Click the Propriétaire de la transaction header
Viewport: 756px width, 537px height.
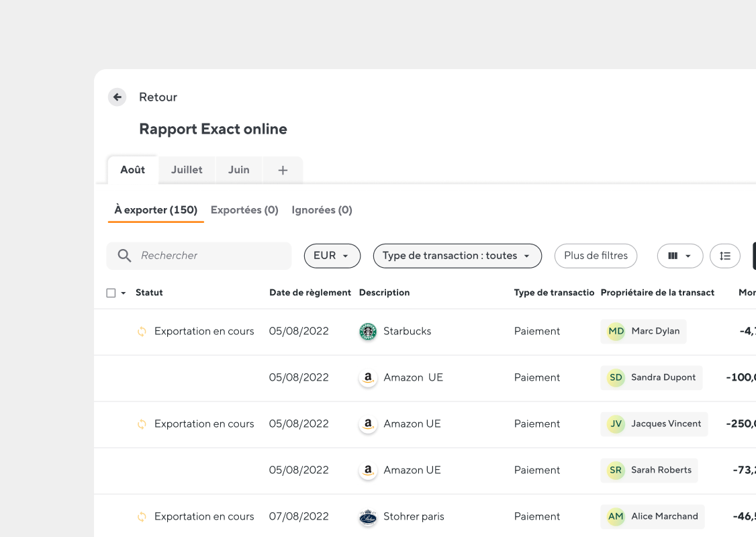(658, 293)
